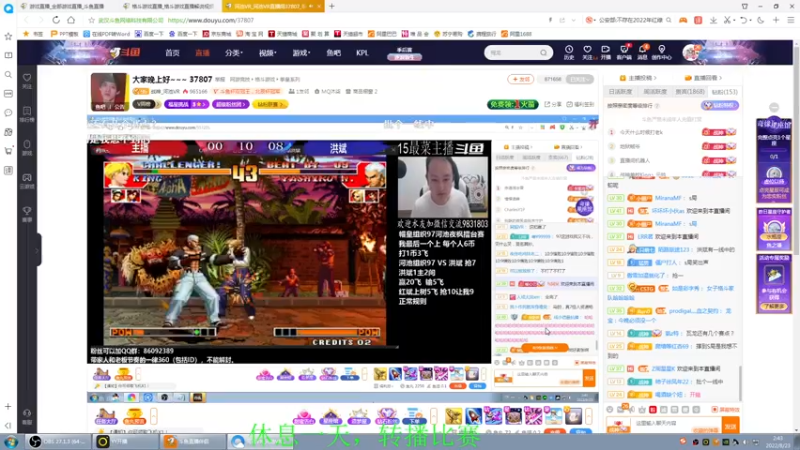
Task: Open Douyu messages bell icon
Action: tap(642, 52)
